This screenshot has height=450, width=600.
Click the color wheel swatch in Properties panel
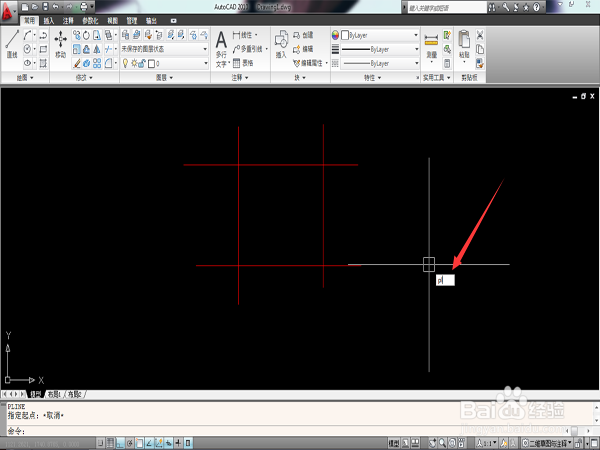point(335,35)
